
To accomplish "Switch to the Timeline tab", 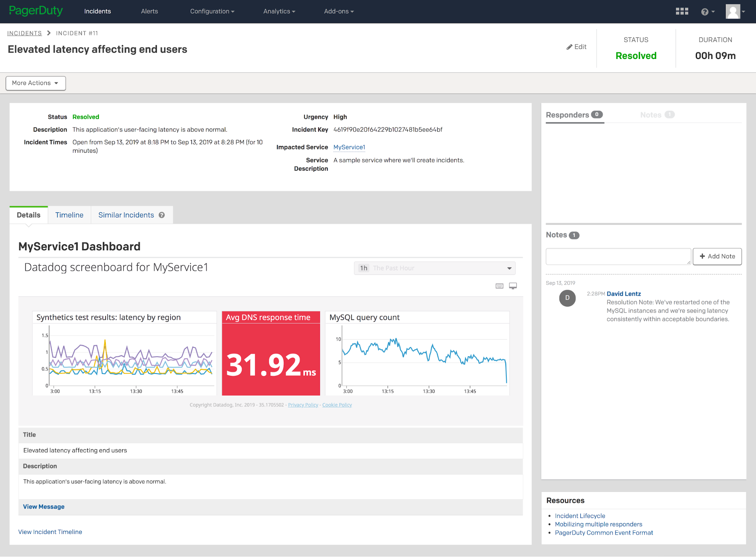I will [x=69, y=215].
